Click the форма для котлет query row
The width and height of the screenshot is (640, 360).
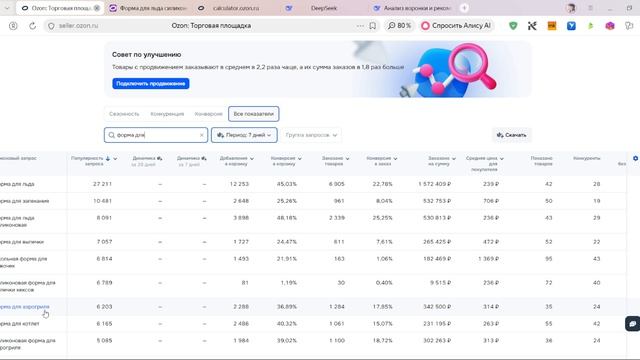(x=313, y=324)
